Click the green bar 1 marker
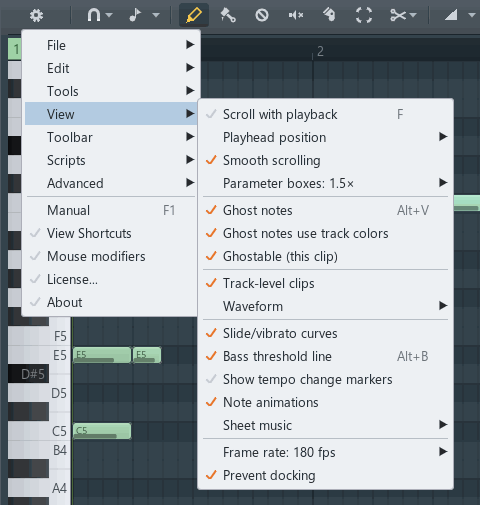The height and width of the screenshot is (505, 480). pos(15,49)
